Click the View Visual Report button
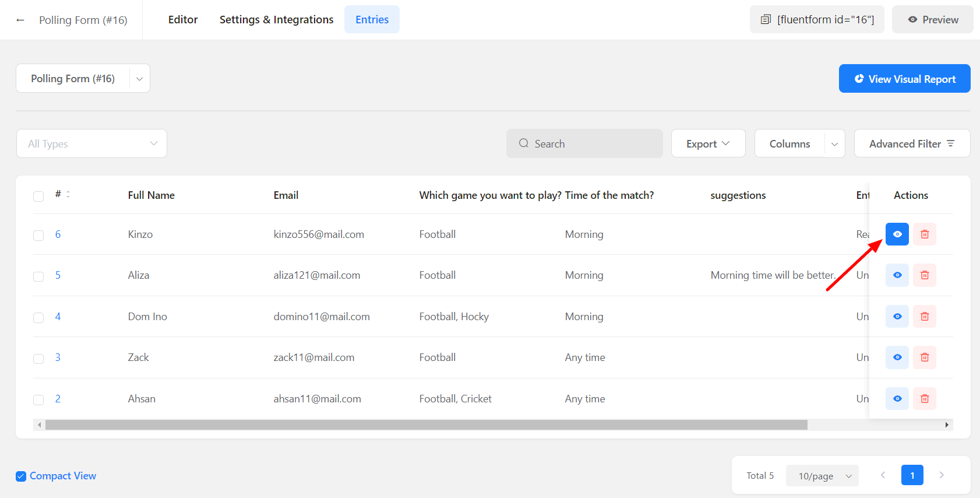 (904, 79)
